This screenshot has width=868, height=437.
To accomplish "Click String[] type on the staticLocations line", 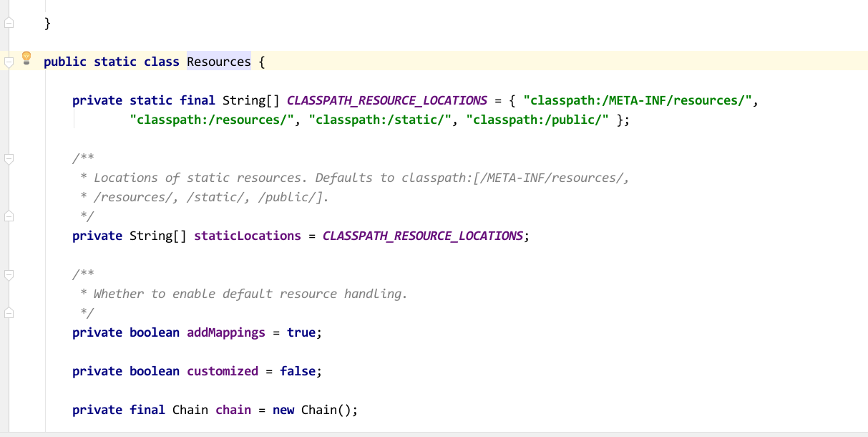I will pyautogui.click(x=158, y=236).
